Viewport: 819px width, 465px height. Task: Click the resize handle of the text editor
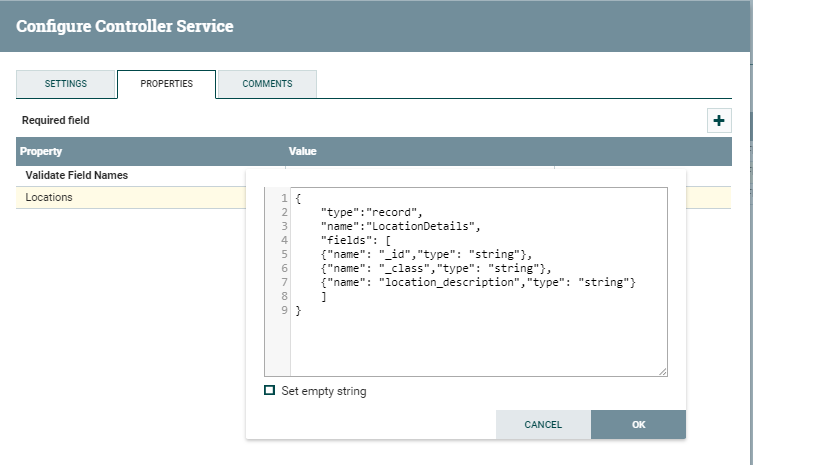tap(662, 371)
